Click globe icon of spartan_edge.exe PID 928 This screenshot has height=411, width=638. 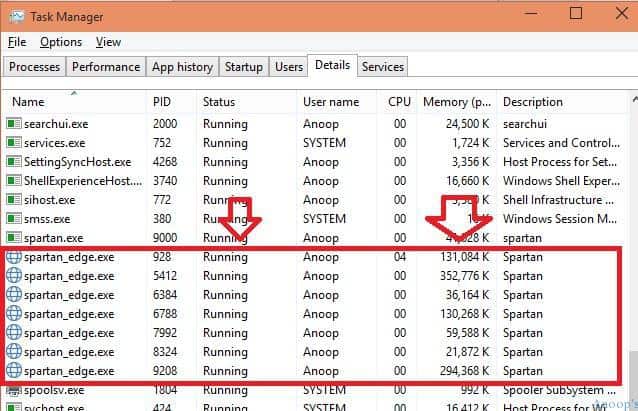pos(14,257)
